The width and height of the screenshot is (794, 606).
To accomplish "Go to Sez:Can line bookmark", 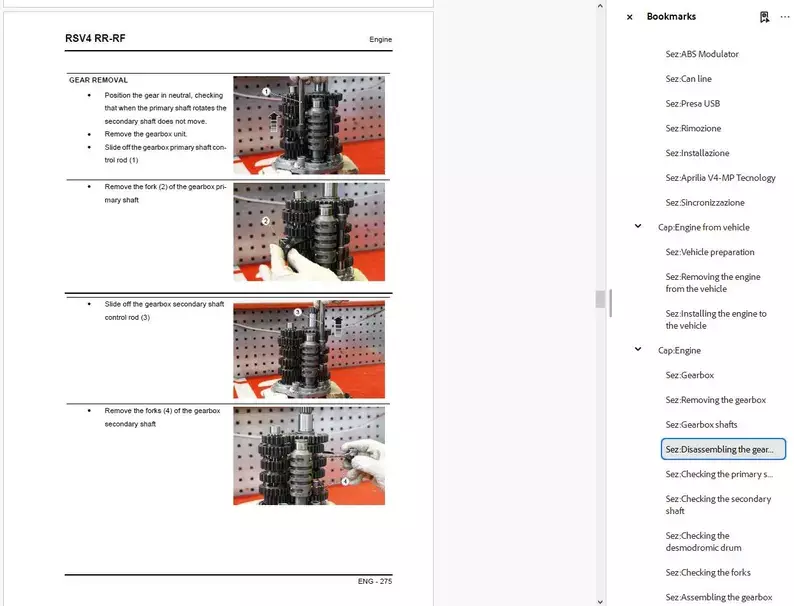I will [688, 79].
